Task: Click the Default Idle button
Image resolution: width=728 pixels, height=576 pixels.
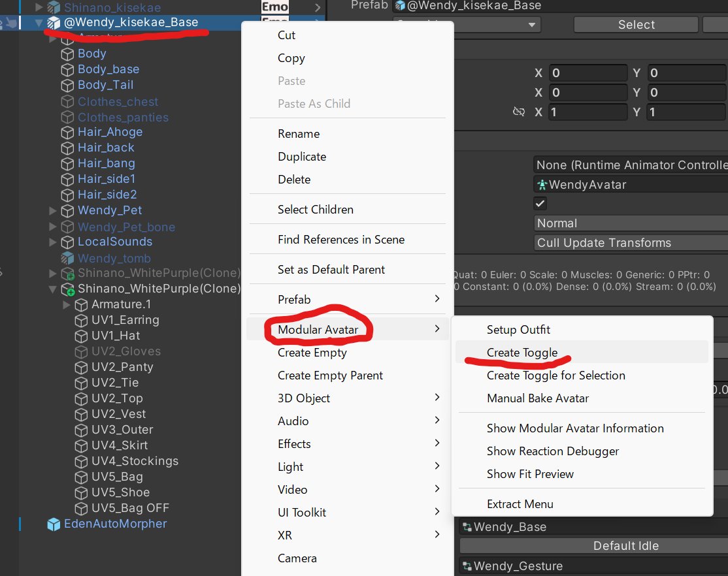Action: click(594, 546)
